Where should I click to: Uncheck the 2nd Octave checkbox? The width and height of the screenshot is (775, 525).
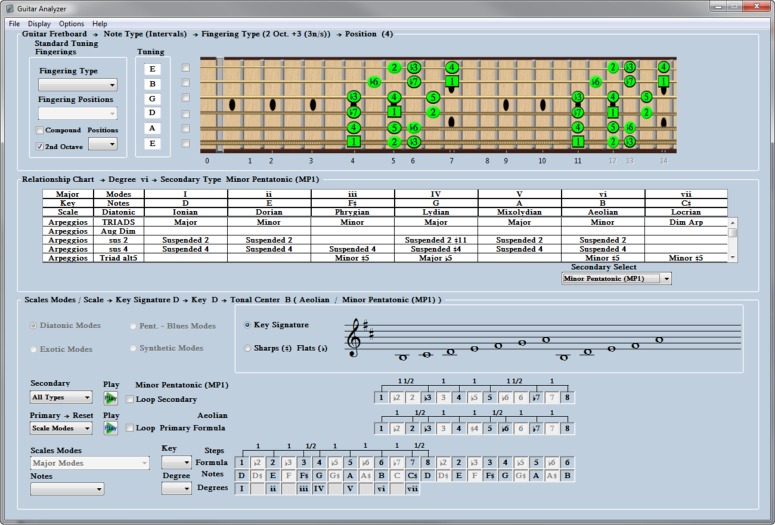pos(39,147)
